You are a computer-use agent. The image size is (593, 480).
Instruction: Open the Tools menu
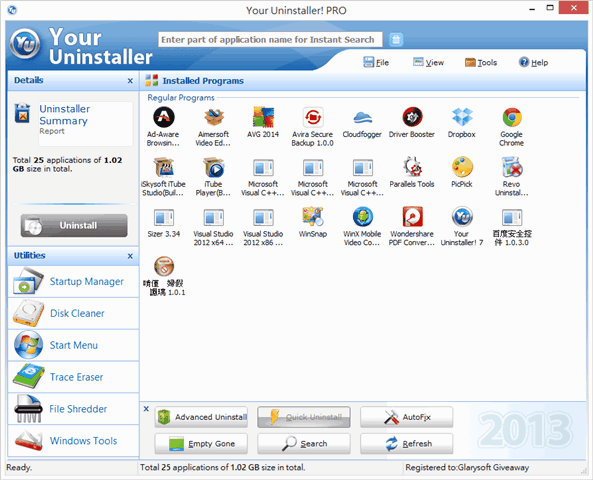[481, 62]
